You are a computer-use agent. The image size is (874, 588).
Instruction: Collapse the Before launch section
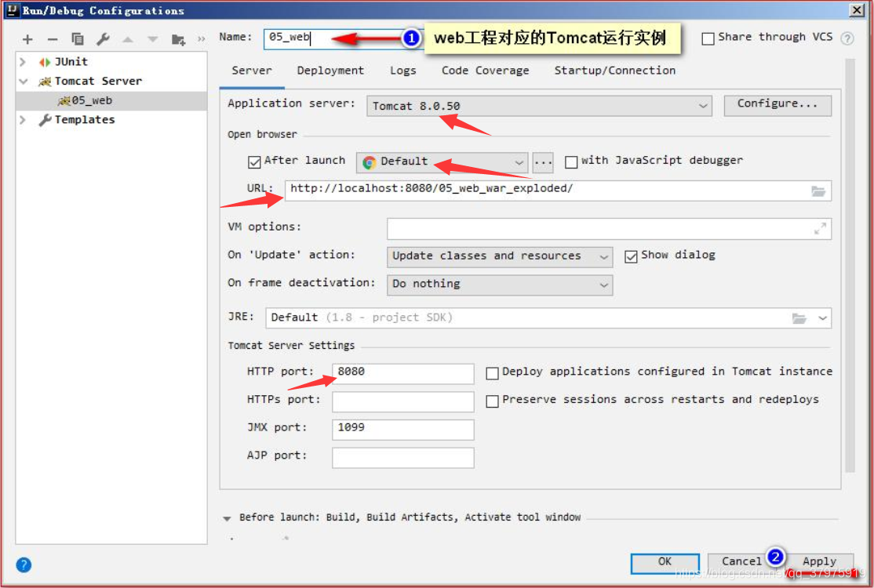[227, 518]
